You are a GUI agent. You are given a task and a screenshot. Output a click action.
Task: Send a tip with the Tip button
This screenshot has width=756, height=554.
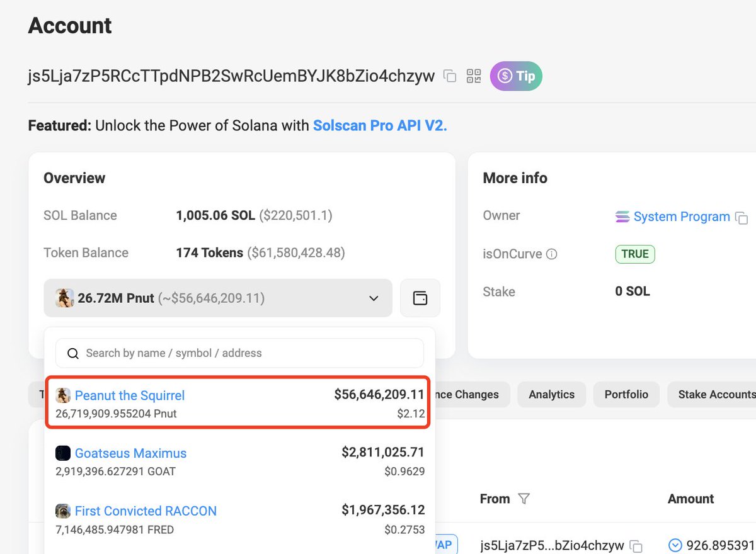click(516, 76)
